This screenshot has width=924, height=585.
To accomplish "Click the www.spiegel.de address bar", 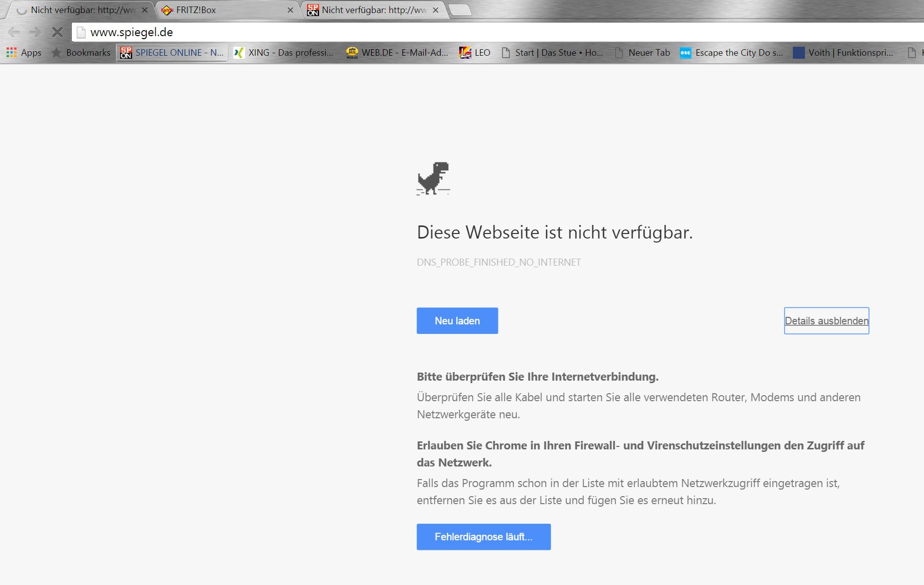I will [x=497, y=32].
